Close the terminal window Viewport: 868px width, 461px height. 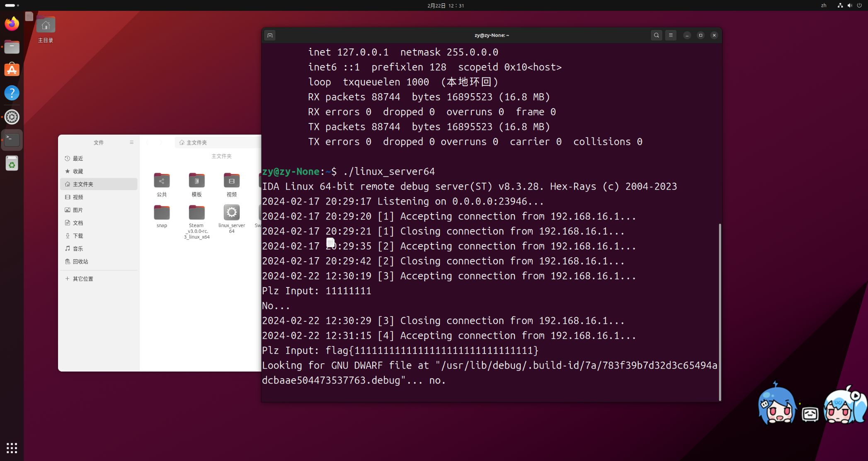coord(714,35)
